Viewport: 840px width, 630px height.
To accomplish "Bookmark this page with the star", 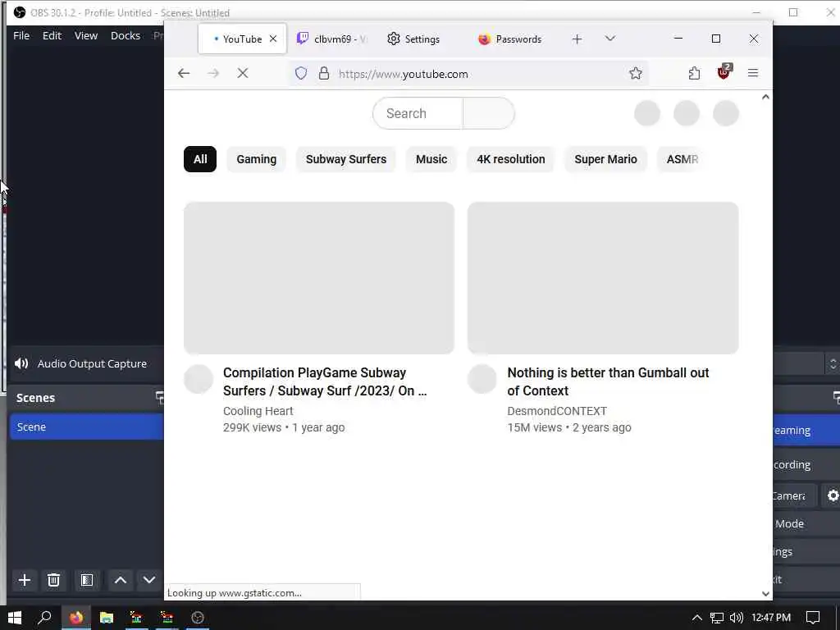I will (x=636, y=73).
